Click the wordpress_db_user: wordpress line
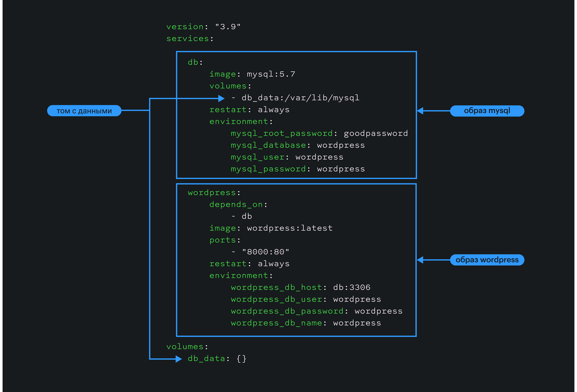Image resolution: width=577 pixels, height=392 pixels. click(306, 299)
